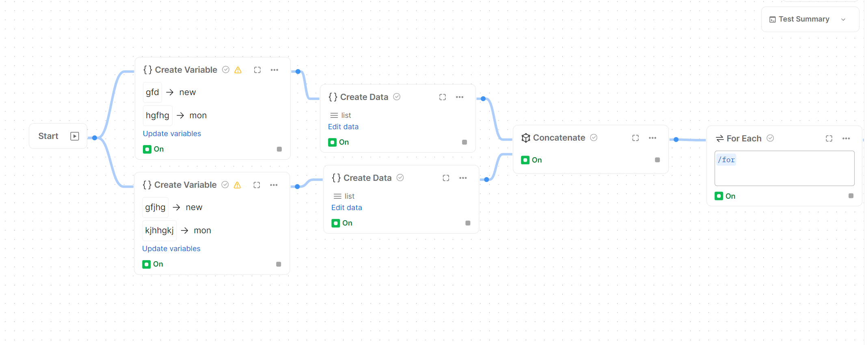
Task: Click the play icon on the Start node
Action: click(75, 136)
